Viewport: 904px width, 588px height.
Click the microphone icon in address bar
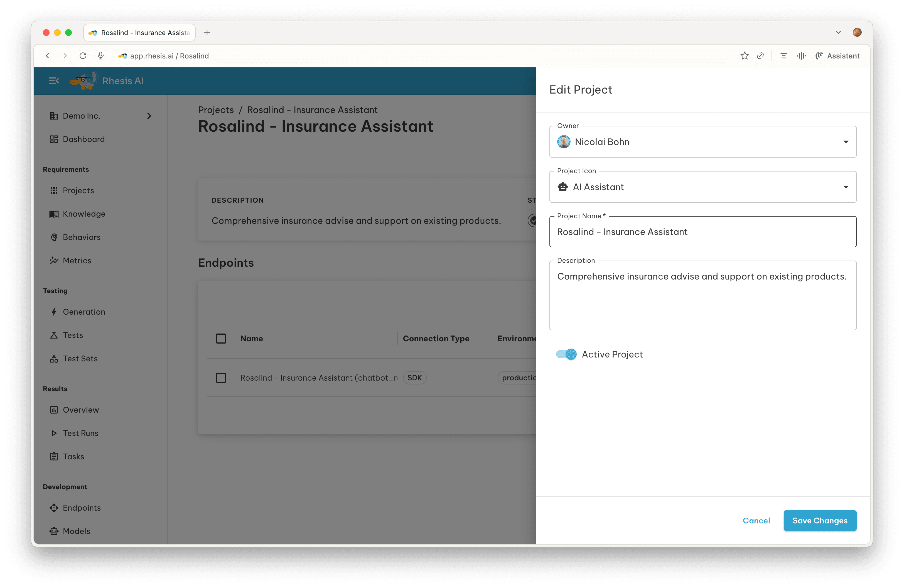click(101, 56)
